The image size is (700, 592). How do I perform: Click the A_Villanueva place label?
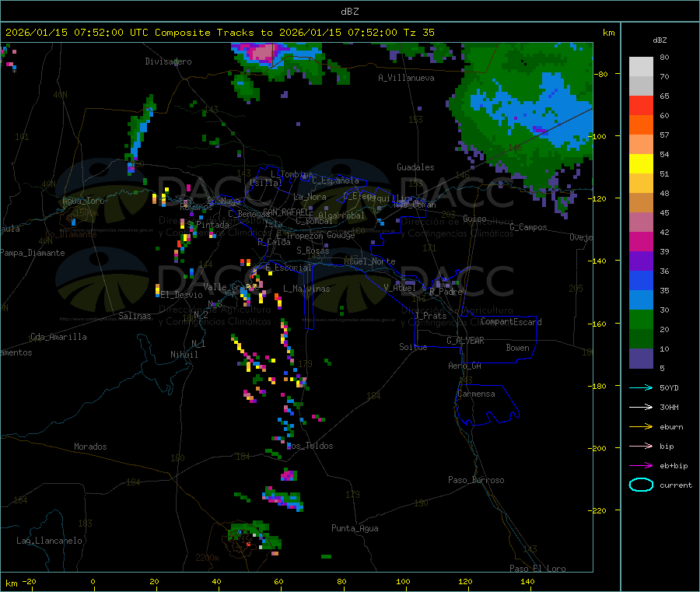406,78
